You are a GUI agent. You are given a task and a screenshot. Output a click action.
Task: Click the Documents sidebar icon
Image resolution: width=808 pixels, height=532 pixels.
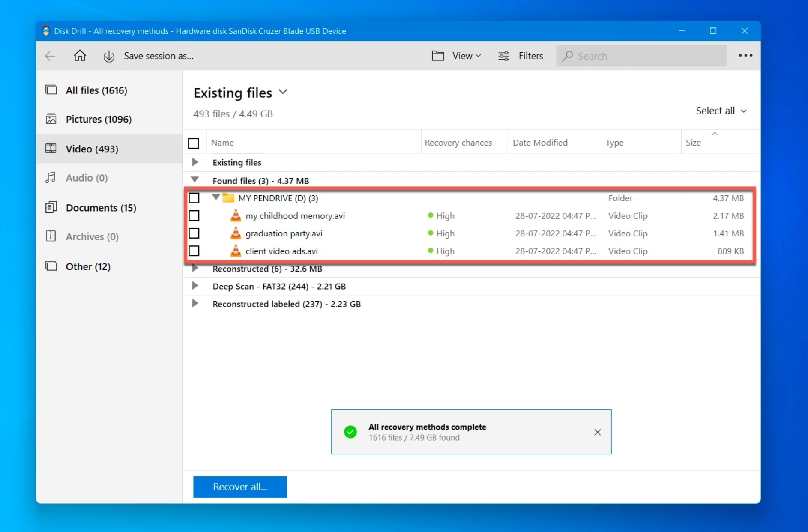[51, 207]
